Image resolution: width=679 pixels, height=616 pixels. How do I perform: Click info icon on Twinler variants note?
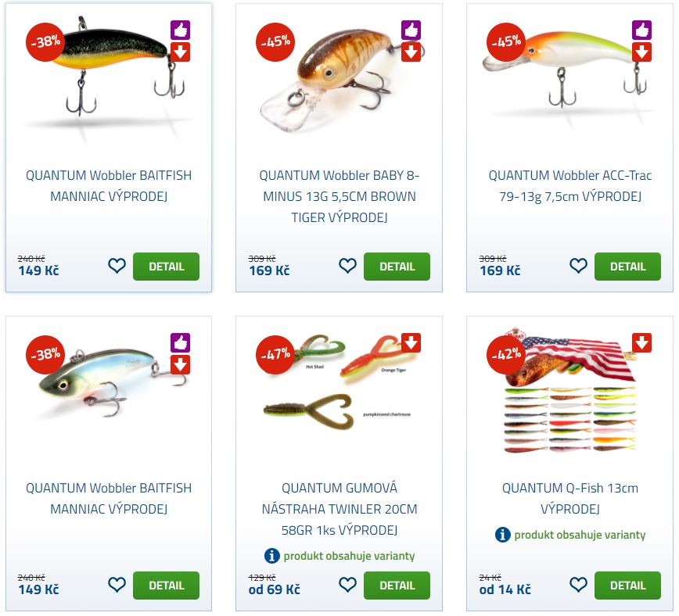click(272, 555)
